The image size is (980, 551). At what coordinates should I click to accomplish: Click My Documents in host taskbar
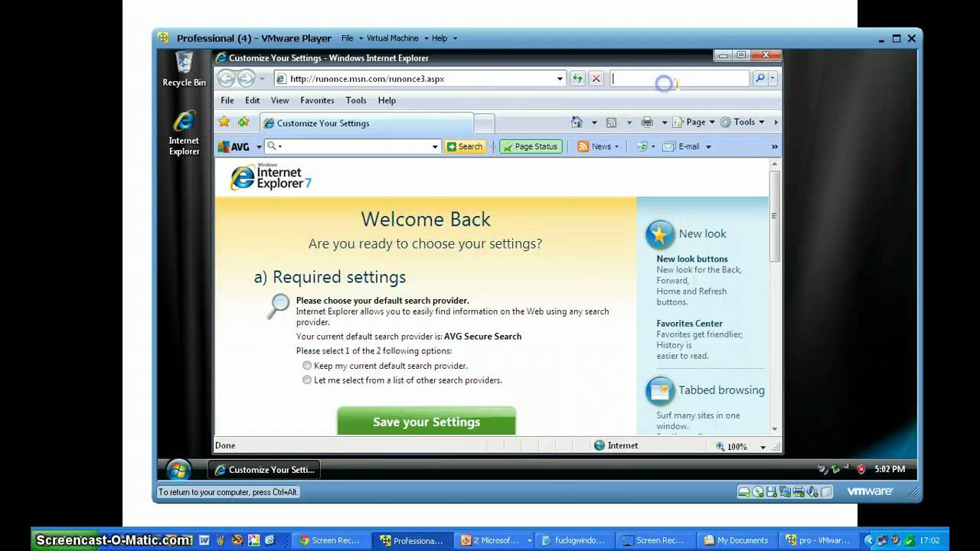[x=738, y=540]
